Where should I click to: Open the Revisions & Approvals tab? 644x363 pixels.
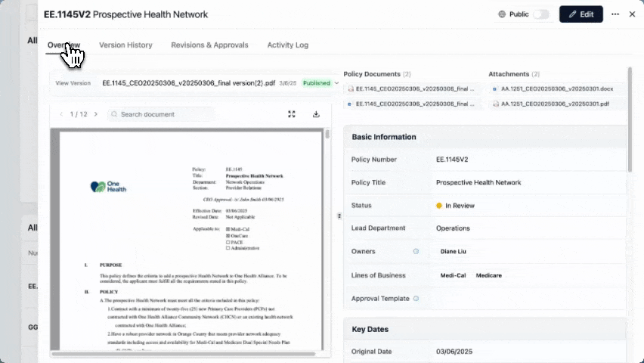click(x=209, y=45)
